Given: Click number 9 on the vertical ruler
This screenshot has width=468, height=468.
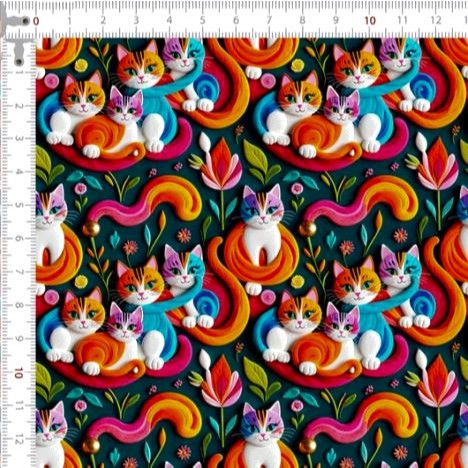Looking at the screenshot, I should click(19, 339).
